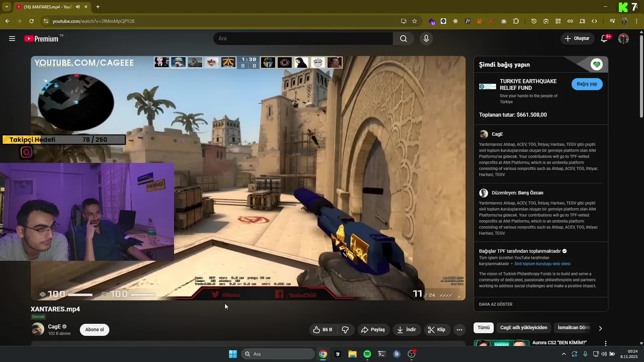Select the Tümü filter chip
This screenshot has width=644, height=362.
point(484,328)
